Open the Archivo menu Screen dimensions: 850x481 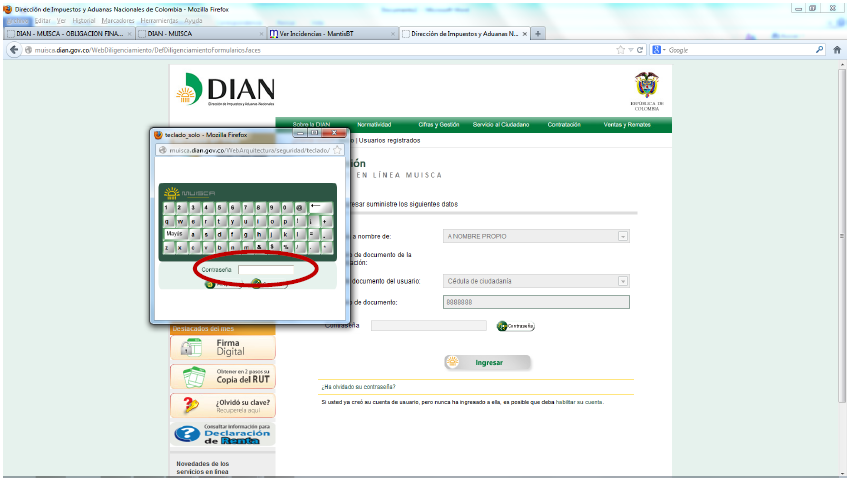pyautogui.click(x=18, y=21)
